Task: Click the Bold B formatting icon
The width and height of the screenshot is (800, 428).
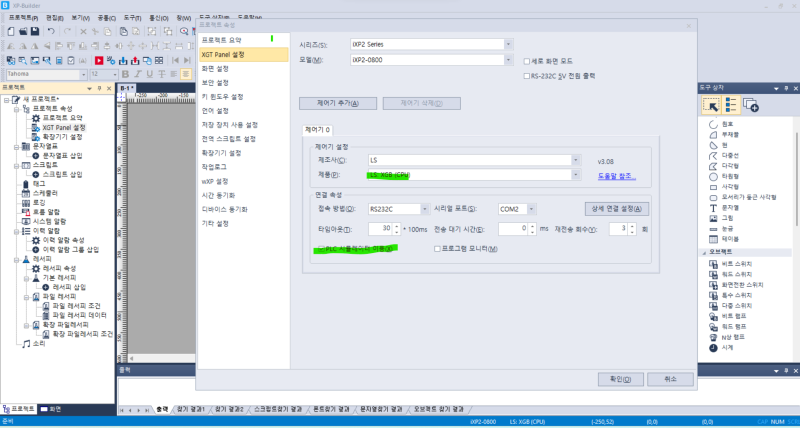Action: coord(125,74)
